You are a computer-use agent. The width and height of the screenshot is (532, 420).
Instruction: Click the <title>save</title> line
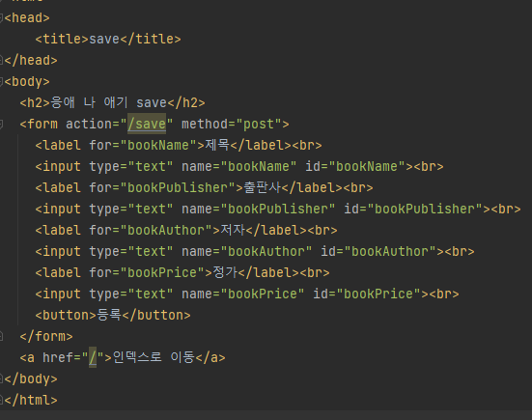click(108, 39)
